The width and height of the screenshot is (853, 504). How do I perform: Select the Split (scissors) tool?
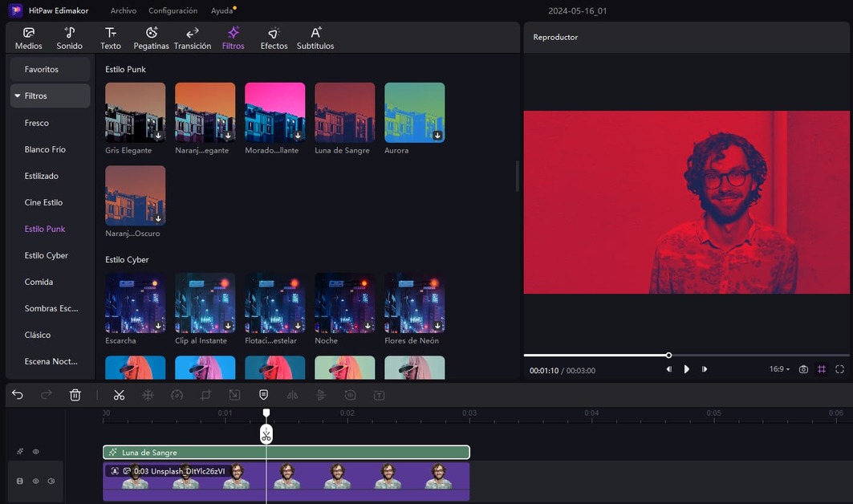pos(119,395)
